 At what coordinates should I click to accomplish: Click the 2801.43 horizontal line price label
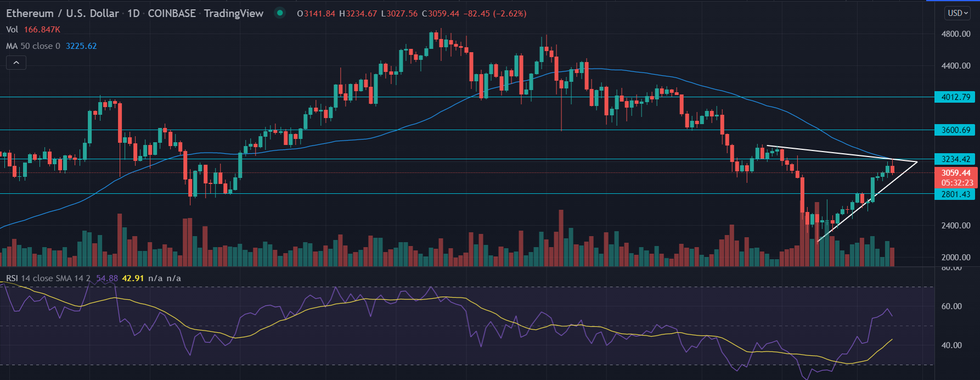955,194
